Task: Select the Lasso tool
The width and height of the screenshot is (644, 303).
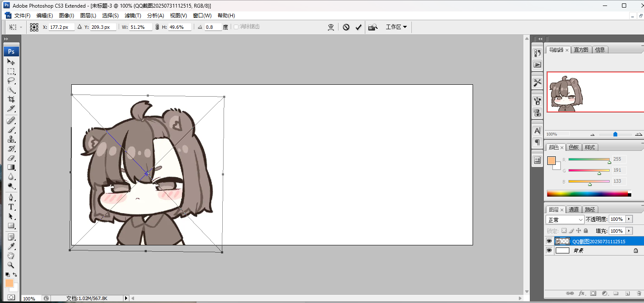Action: [11, 81]
